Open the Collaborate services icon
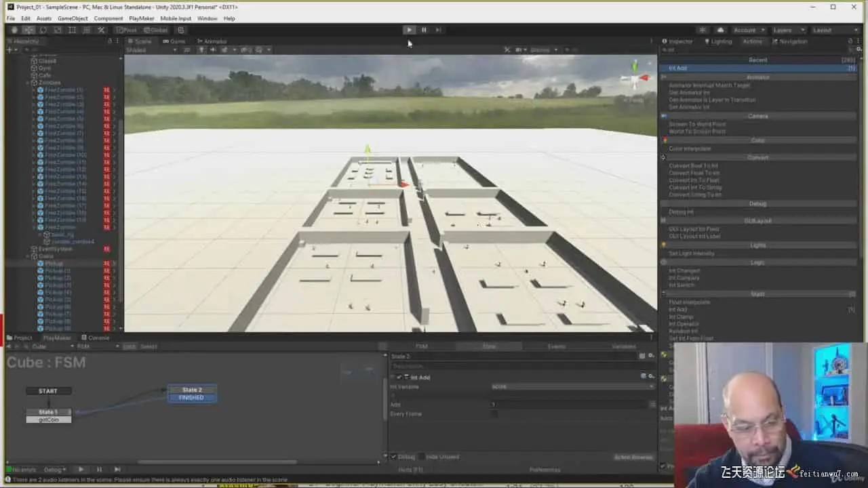Viewport: 868px width, 488px height. click(703, 30)
